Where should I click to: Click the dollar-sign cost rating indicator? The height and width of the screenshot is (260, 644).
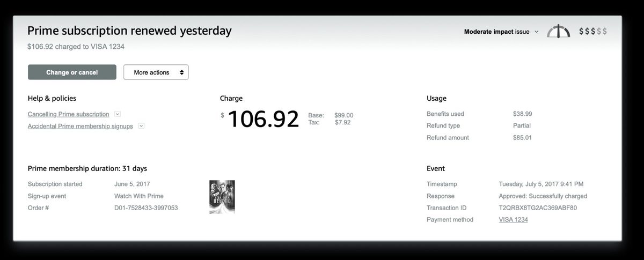[x=593, y=32]
